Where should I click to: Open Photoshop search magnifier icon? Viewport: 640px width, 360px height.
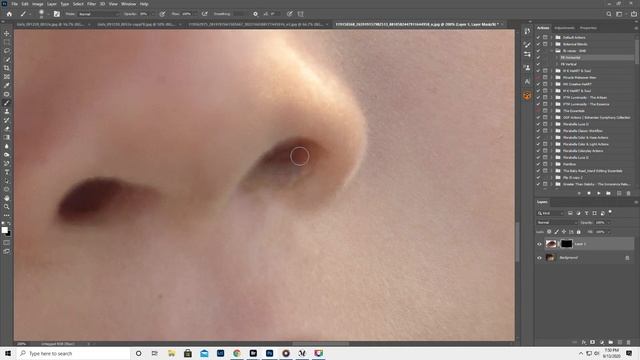pos(609,14)
